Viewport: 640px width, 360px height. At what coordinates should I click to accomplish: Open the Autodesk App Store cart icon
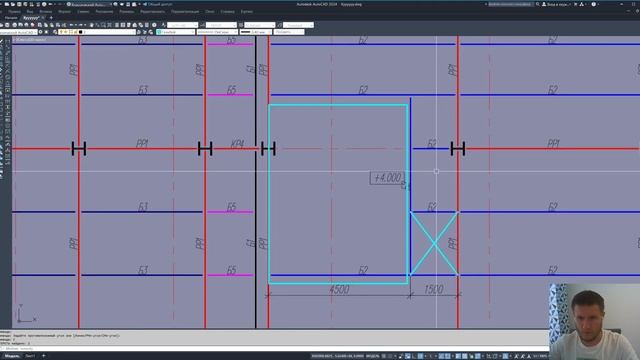tap(576, 4)
